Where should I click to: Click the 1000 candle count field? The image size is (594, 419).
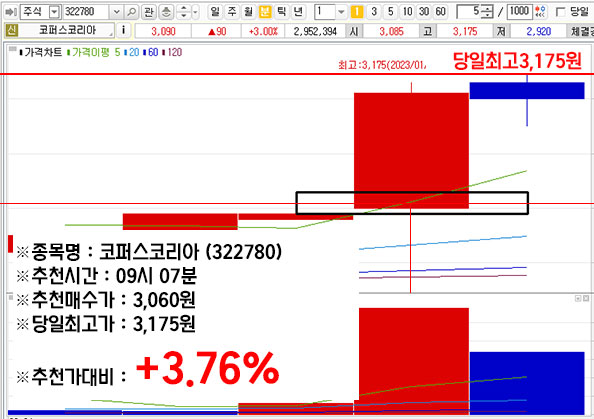520,12
